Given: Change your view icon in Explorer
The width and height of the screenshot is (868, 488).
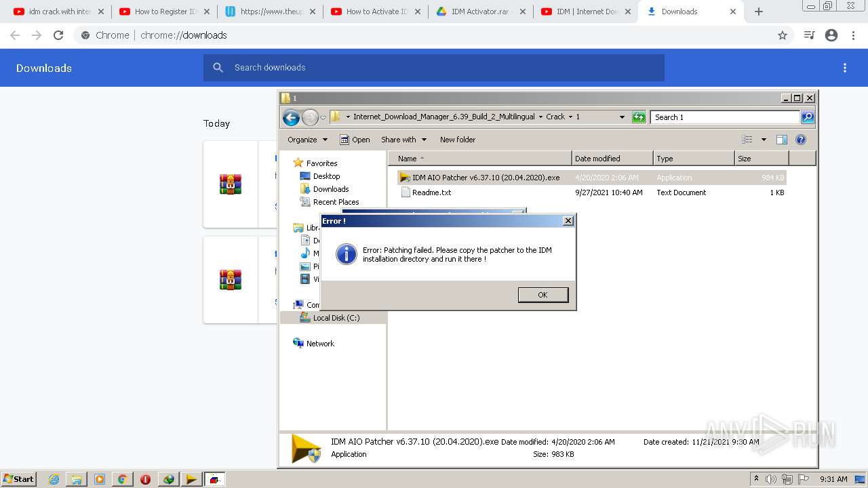Looking at the screenshot, I should (x=747, y=140).
